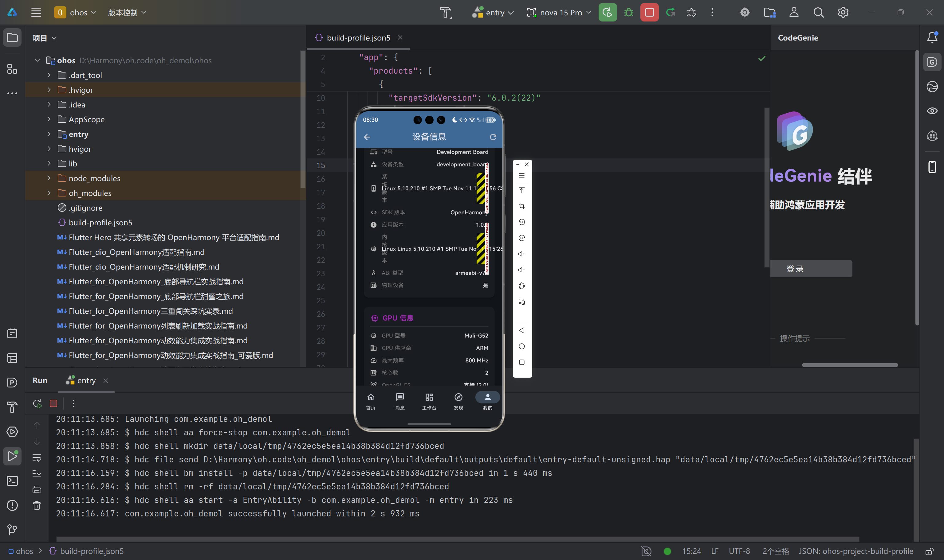Start debugging with the bug icon
This screenshot has height=560, width=944.
click(x=628, y=13)
